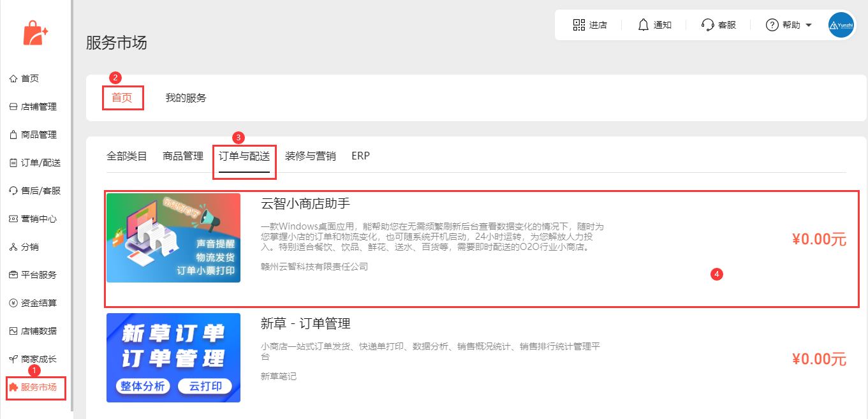The width and height of the screenshot is (868, 419).
Task: Click the 分销 distribution icon
Action: coord(13,247)
